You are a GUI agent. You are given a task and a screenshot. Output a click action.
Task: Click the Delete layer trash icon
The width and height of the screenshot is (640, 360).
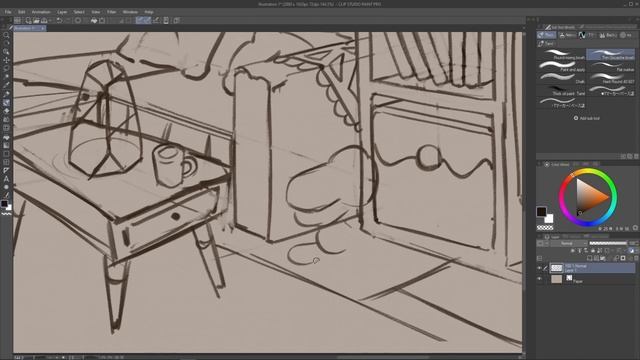pos(636,258)
